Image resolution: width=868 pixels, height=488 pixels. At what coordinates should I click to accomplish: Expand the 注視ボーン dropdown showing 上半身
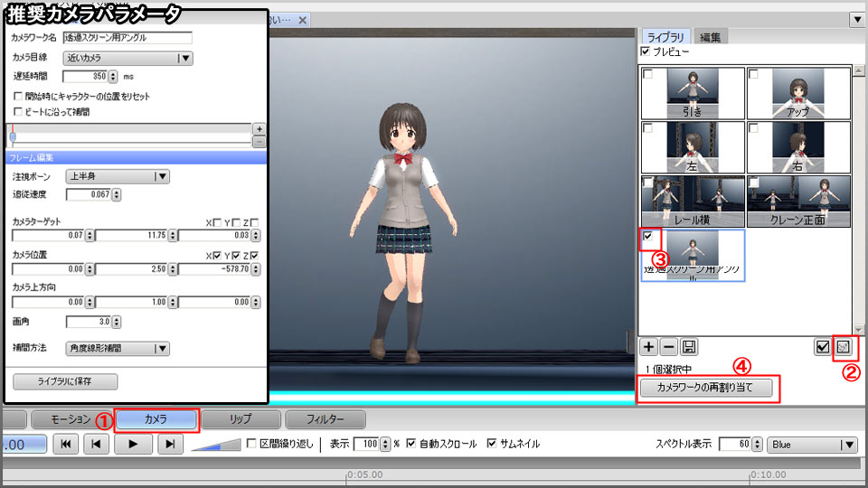[118, 176]
